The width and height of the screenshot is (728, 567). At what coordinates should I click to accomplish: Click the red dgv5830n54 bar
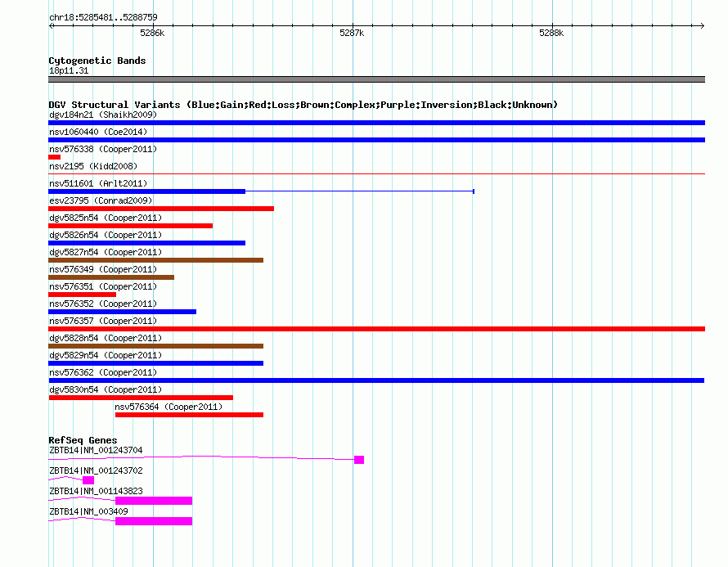click(x=141, y=398)
